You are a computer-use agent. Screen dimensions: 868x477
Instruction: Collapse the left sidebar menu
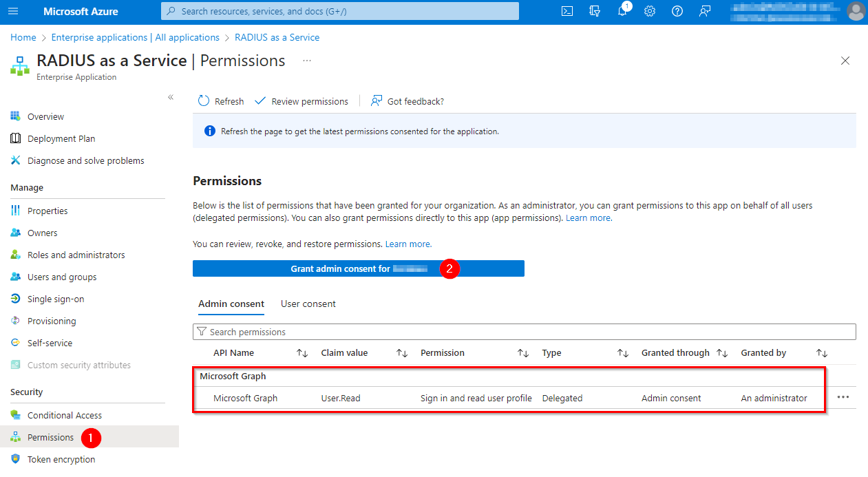pos(171,97)
